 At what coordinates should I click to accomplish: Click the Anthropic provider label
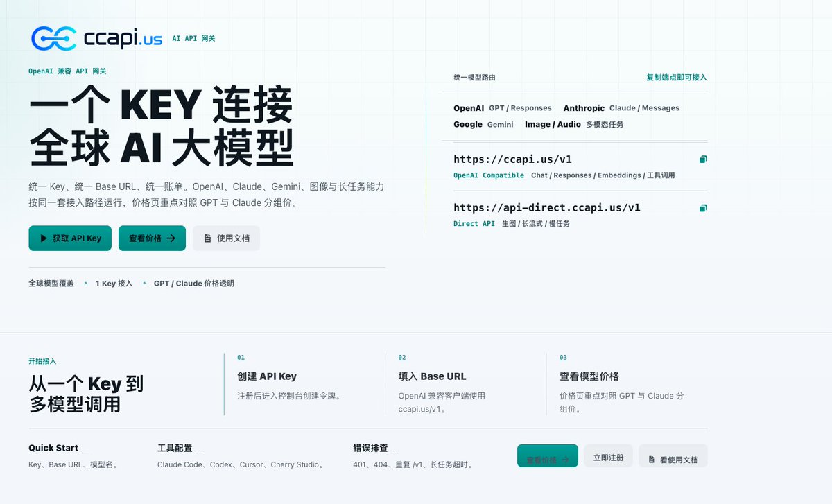pos(584,108)
